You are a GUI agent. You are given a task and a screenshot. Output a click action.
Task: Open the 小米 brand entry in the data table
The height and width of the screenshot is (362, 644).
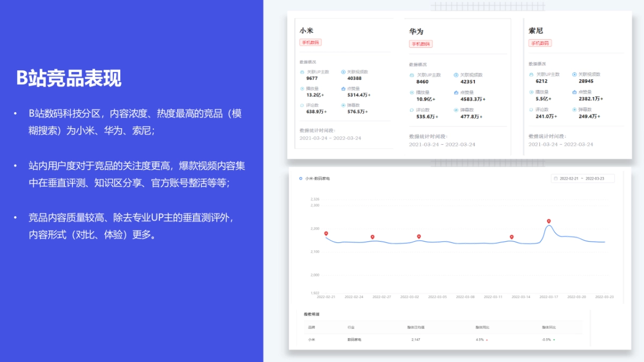click(311, 339)
